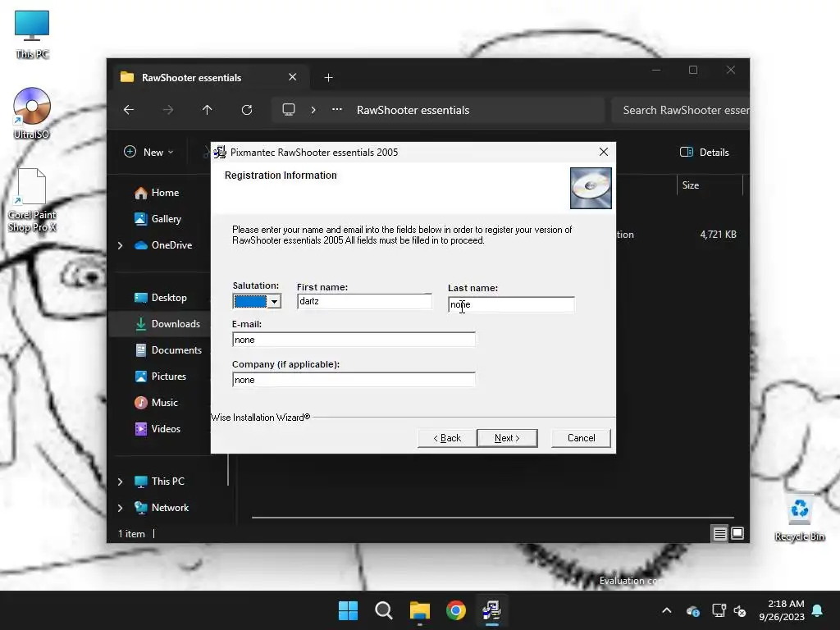Open File Explorer from taskbar
Image resolution: width=840 pixels, height=630 pixels.
[x=420, y=610]
